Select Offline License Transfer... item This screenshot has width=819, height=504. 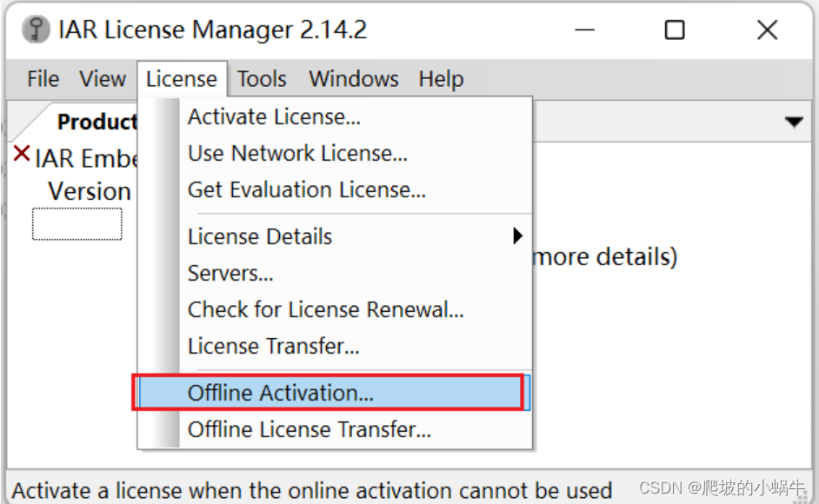335,429
